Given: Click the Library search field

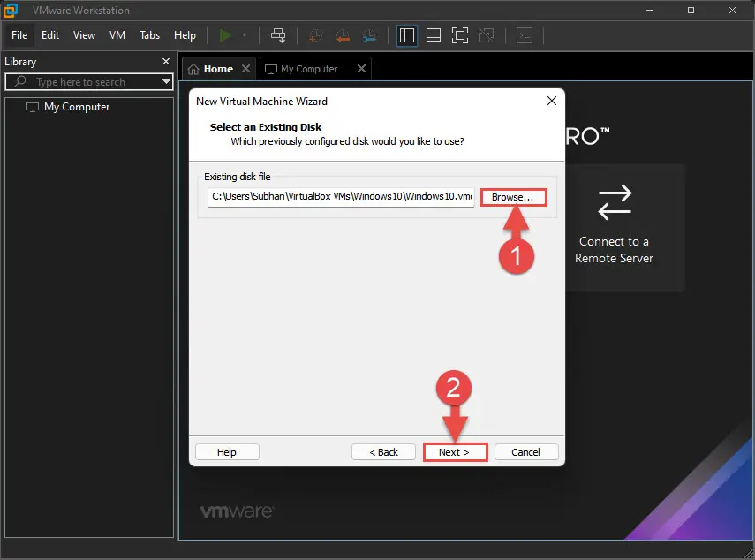Looking at the screenshot, I should 89,82.
